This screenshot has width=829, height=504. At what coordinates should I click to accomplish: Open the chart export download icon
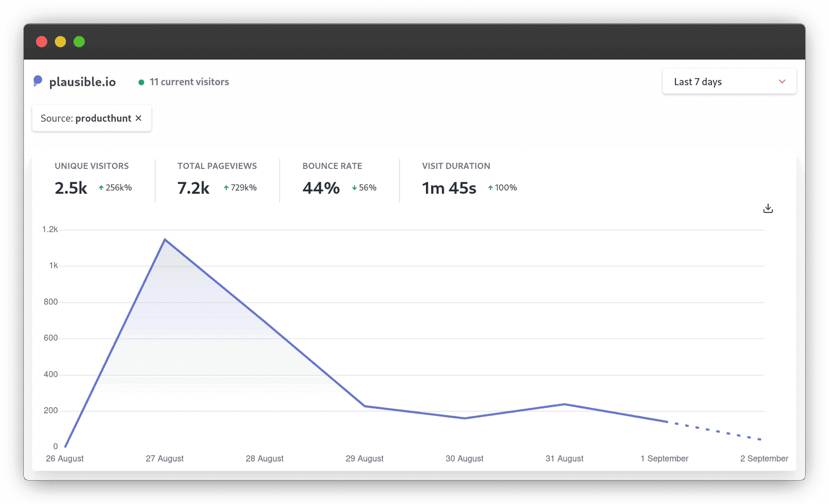tap(767, 208)
